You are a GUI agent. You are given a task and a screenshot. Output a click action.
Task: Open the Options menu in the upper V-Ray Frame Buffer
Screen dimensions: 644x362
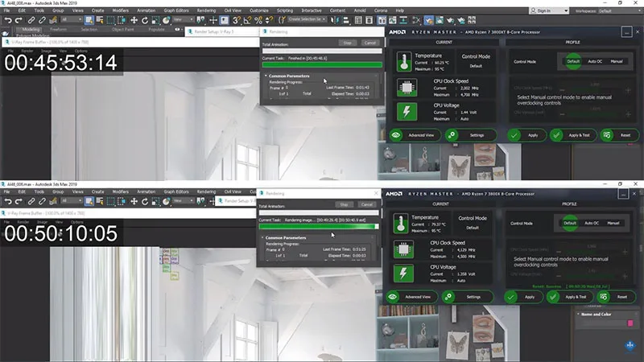[x=80, y=51]
